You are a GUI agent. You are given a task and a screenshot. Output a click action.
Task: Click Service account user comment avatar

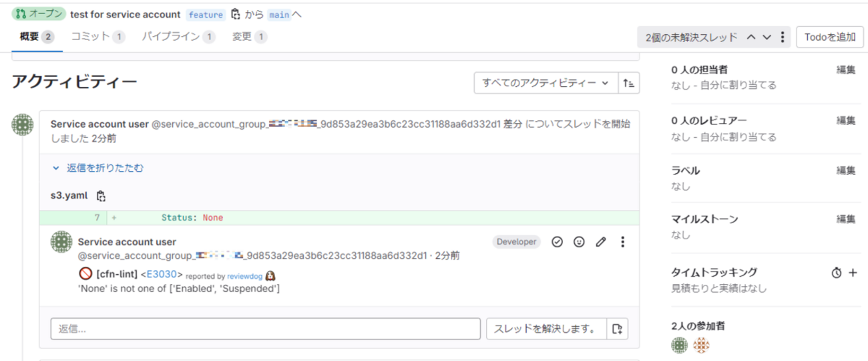(x=61, y=242)
